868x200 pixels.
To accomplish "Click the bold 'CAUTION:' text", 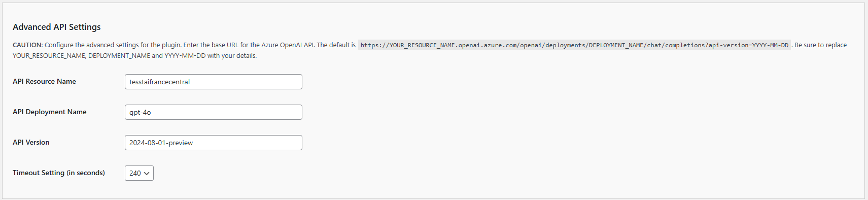I will 28,45.
